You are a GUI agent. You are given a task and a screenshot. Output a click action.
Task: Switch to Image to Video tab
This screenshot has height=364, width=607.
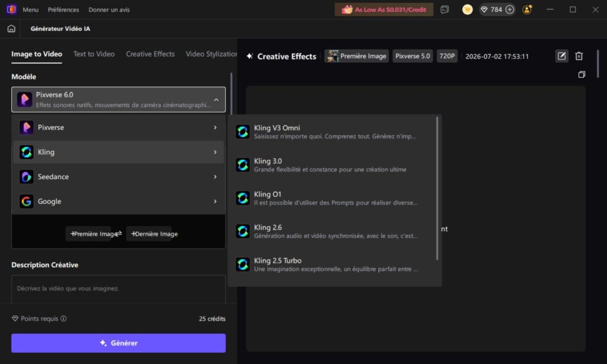click(37, 54)
